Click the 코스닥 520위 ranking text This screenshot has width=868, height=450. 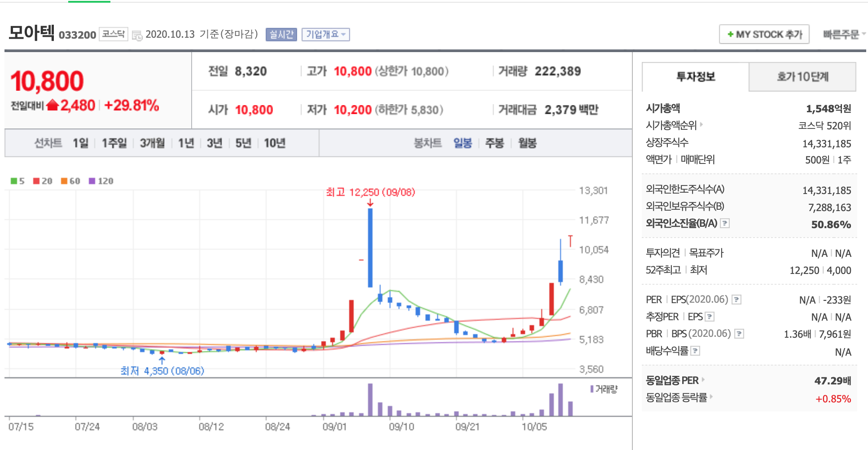824,126
